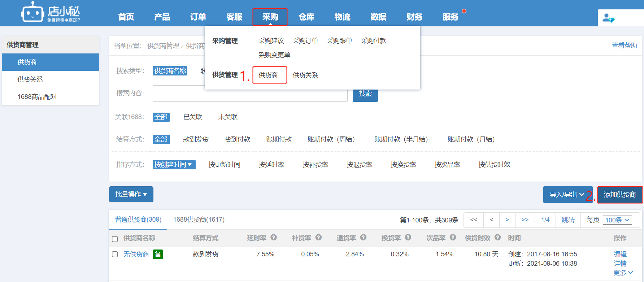The height and width of the screenshot is (282, 644).
Task: Go to previous page with < button
Action: tap(491, 220)
